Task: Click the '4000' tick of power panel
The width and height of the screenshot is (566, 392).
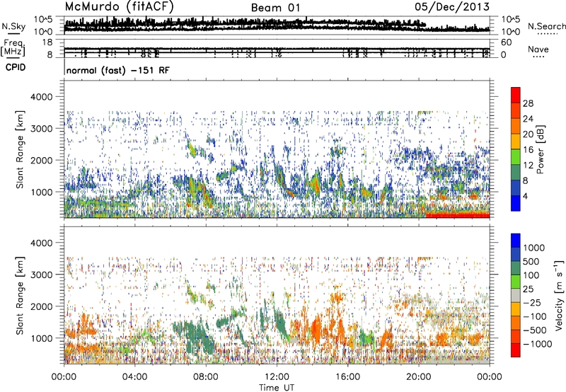Action: (42, 97)
